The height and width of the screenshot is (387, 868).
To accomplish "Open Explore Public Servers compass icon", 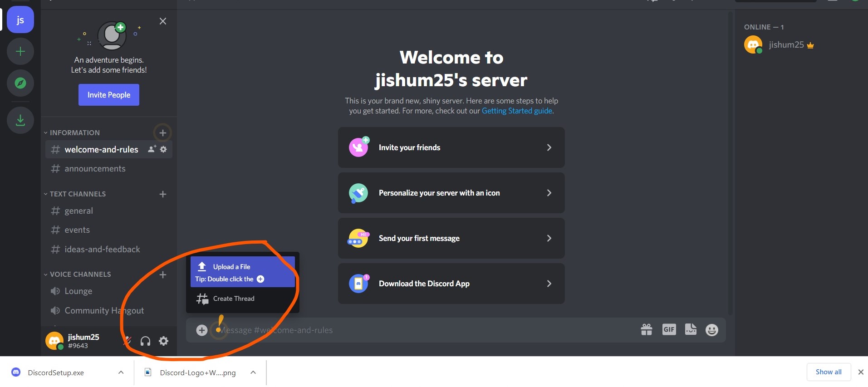I will pos(20,83).
